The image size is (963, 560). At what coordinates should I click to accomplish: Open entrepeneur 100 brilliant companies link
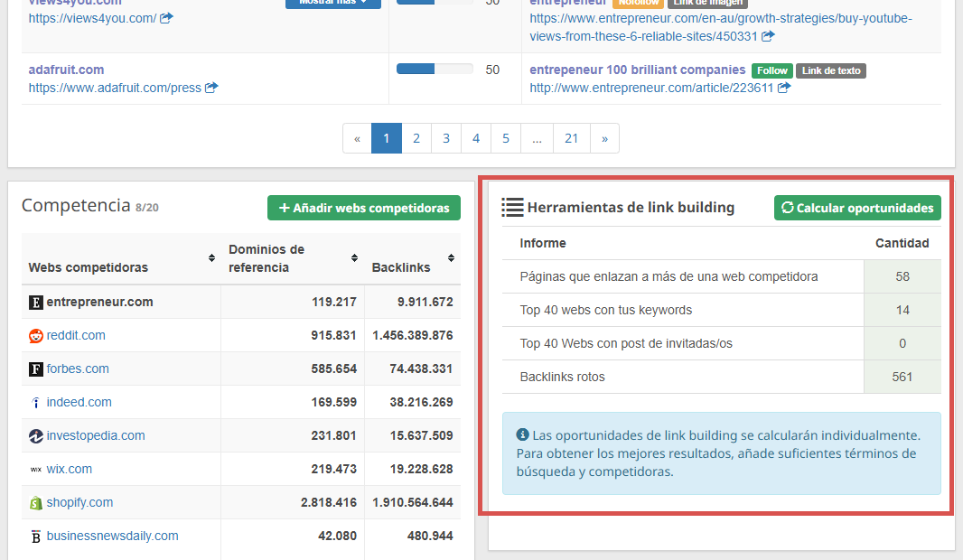[x=638, y=70]
